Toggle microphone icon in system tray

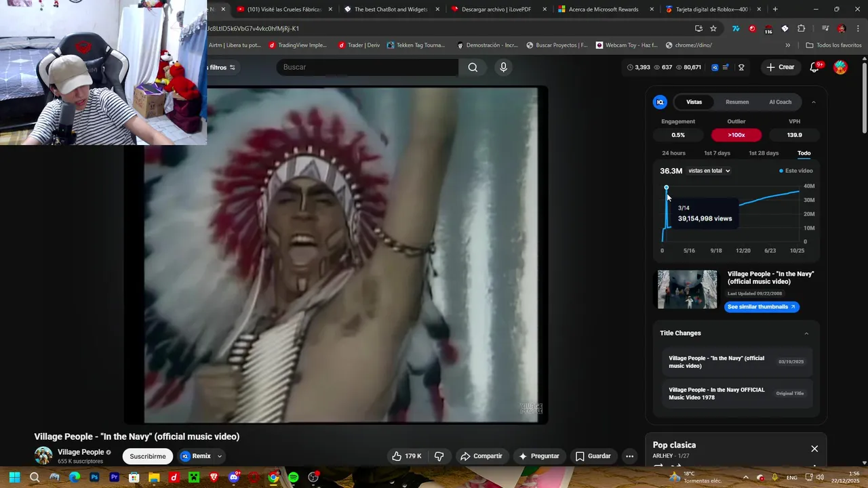774,477
